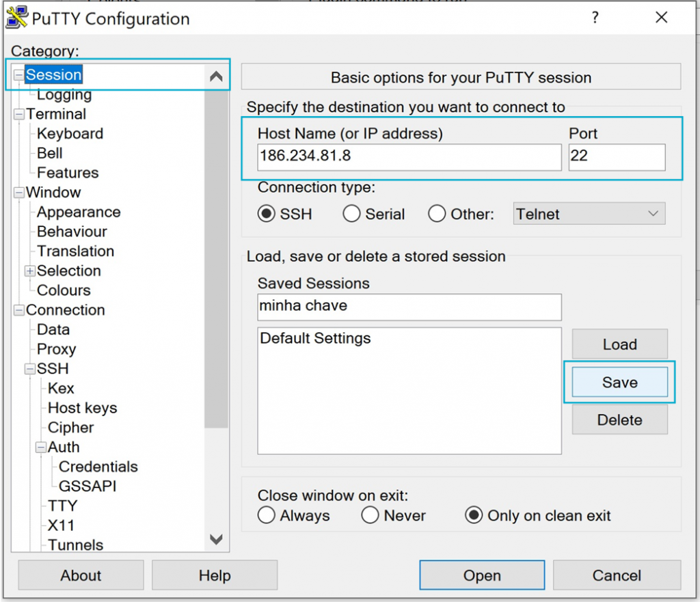
Task: Open the GSSAPI category
Action: click(x=87, y=487)
